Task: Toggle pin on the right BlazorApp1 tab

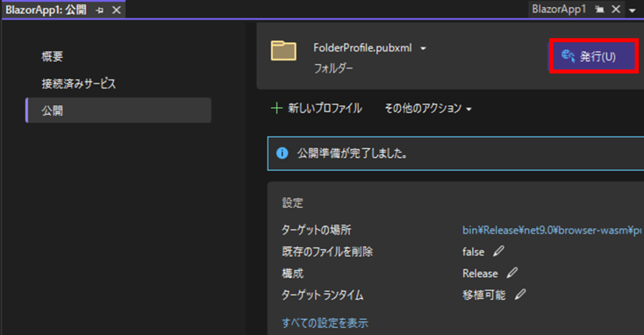Action: (599, 9)
